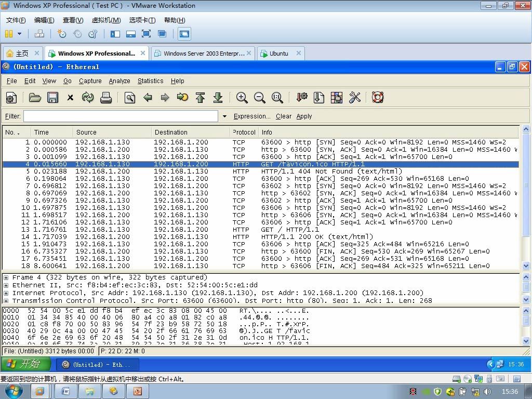The height and width of the screenshot is (399, 532).
Task: Open coloring rules icon
Action: click(x=336, y=98)
